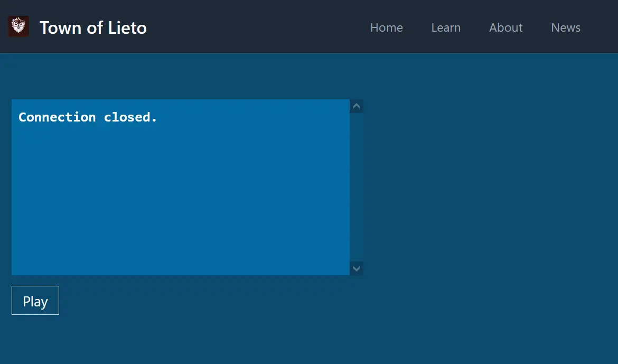Click the Town of Lieto owl logo icon
Screen dimensions: 618x364
click(18, 26)
